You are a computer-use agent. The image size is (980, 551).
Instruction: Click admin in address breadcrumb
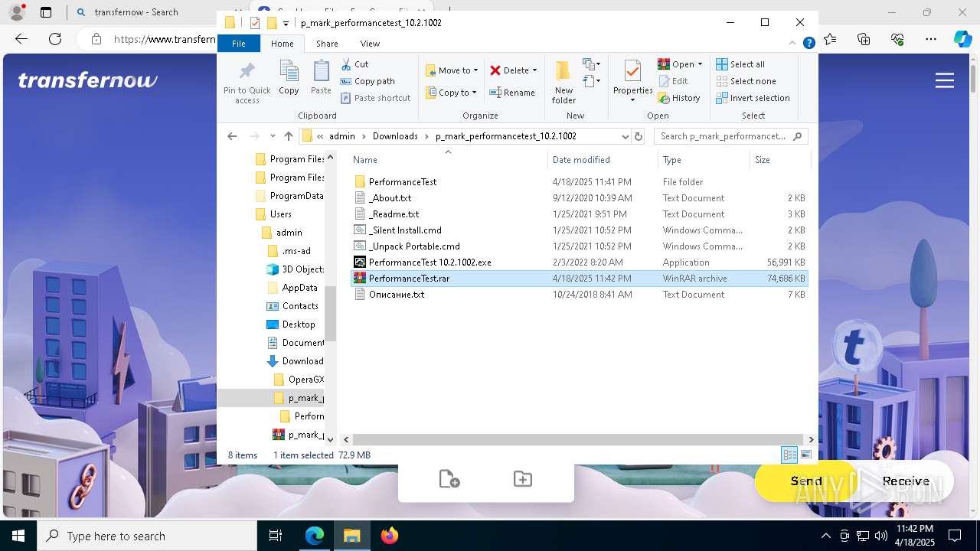tap(342, 136)
